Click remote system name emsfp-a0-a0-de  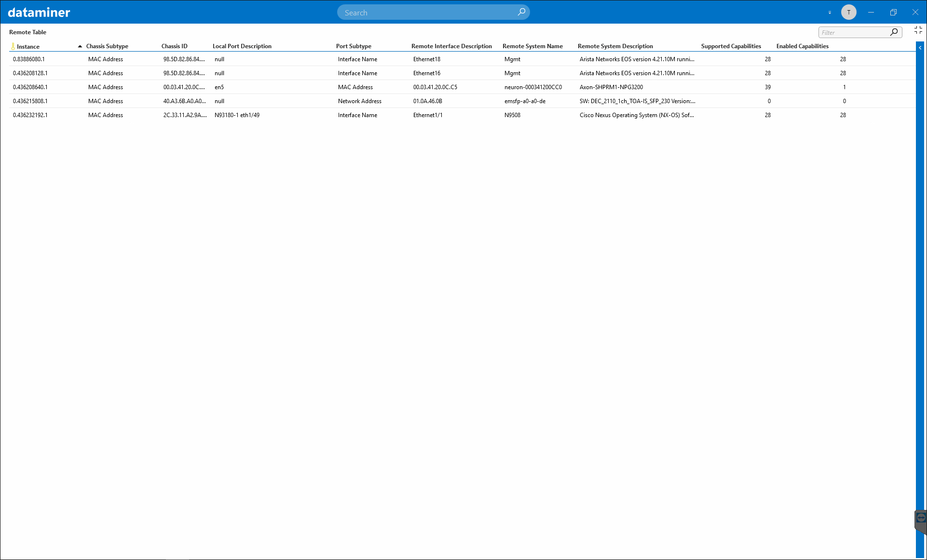point(525,101)
